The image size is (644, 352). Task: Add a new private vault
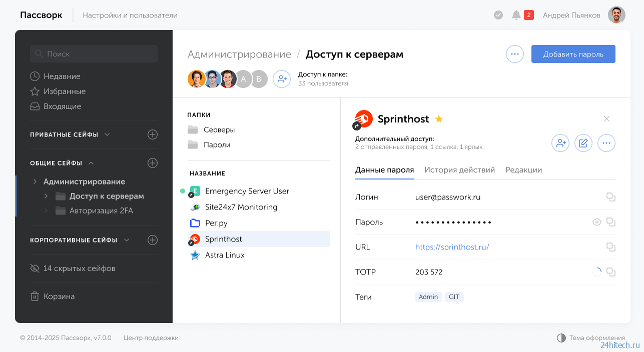coord(153,134)
